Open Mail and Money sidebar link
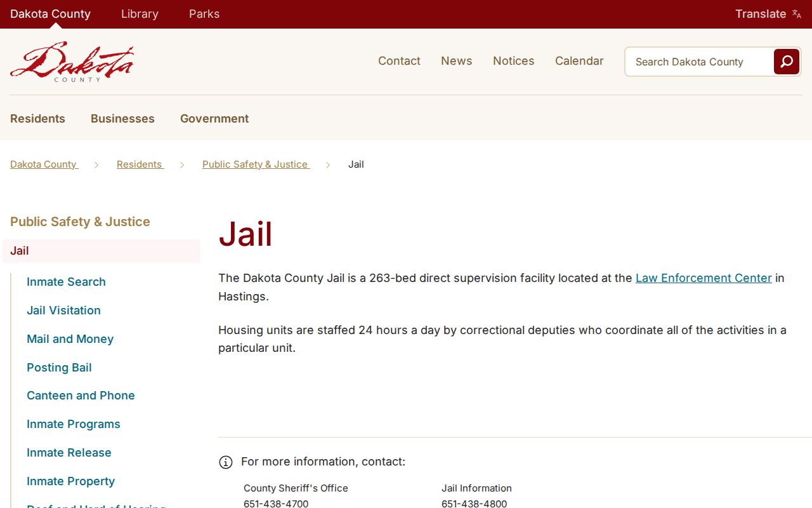812x508 pixels. click(x=70, y=339)
